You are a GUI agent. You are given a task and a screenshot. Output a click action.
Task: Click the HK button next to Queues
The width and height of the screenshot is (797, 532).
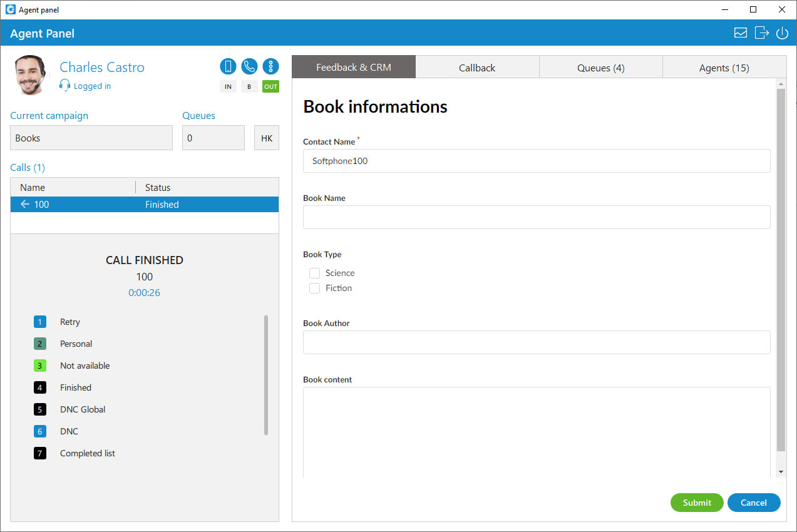point(266,137)
